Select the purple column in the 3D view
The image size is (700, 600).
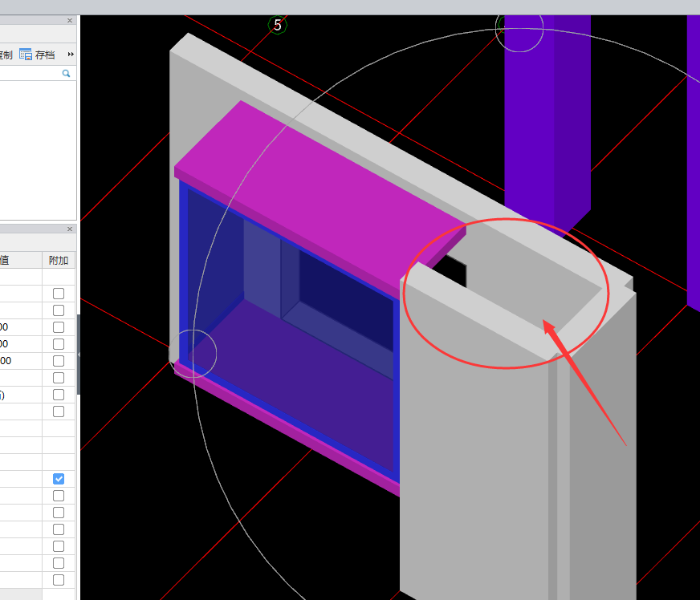tap(547, 120)
